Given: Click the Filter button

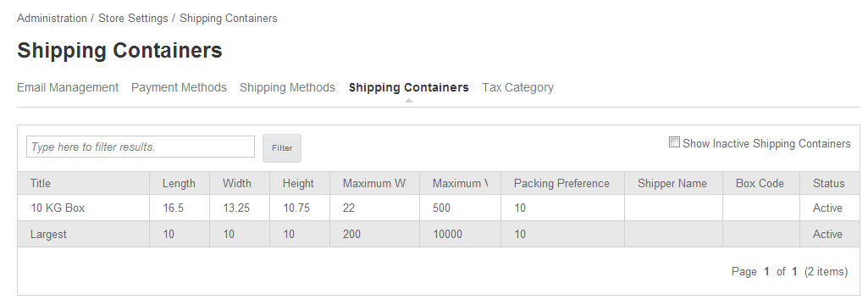Looking at the screenshot, I should coord(282,147).
